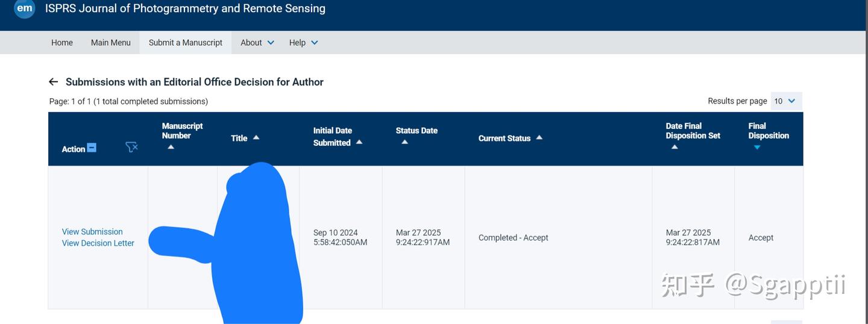
Task: Select the Mar 27 2025 9:24:22:917AM status date
Action: pos(423,237)
